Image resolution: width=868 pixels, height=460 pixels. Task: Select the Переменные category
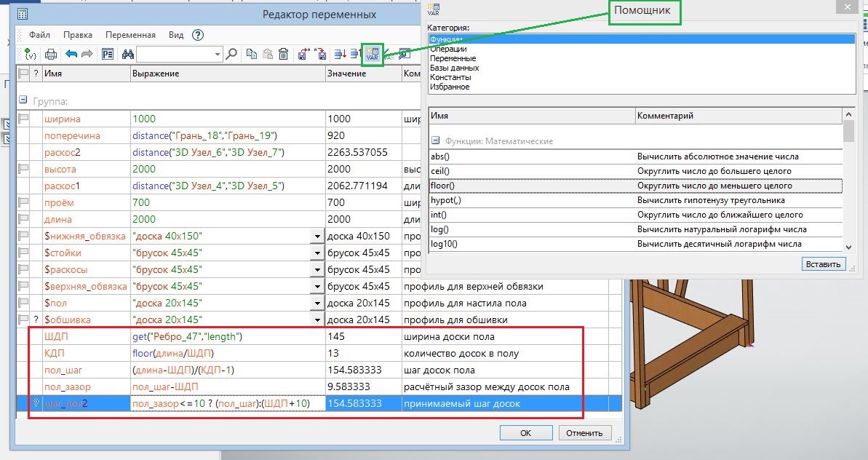pos(453,58)
